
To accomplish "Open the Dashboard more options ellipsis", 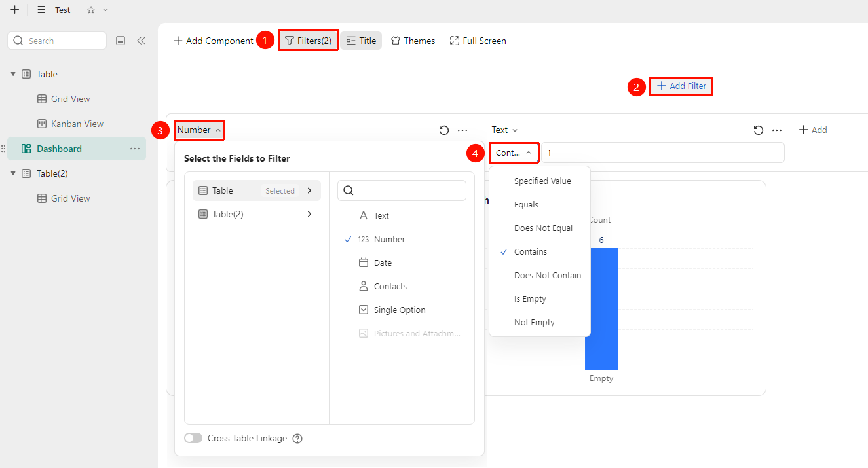I will [135, 149].
